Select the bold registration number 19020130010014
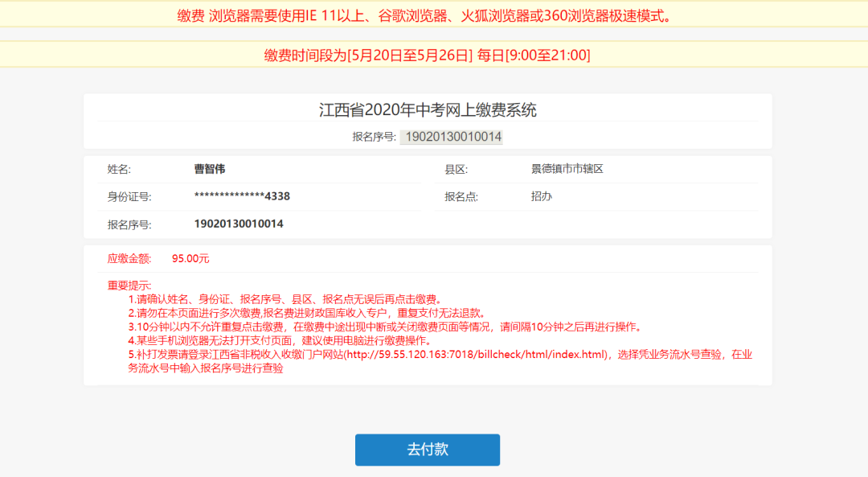The width and height of the screenshot is (868, 477). point(239,224)
